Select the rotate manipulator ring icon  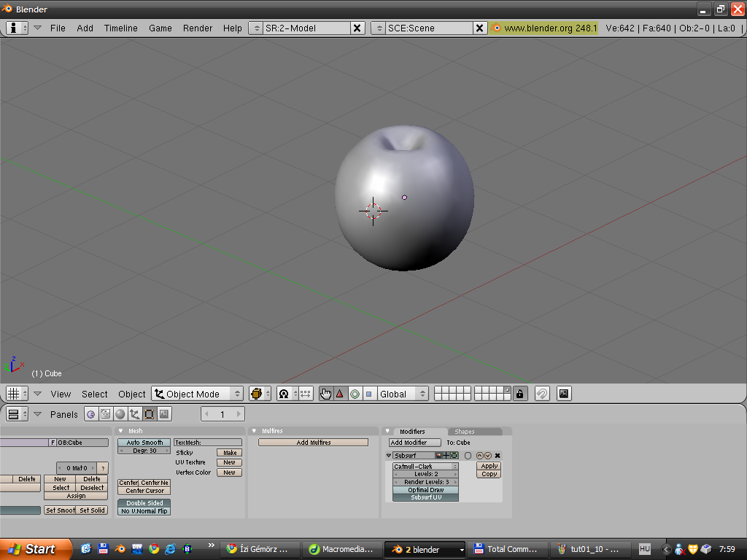355,394
